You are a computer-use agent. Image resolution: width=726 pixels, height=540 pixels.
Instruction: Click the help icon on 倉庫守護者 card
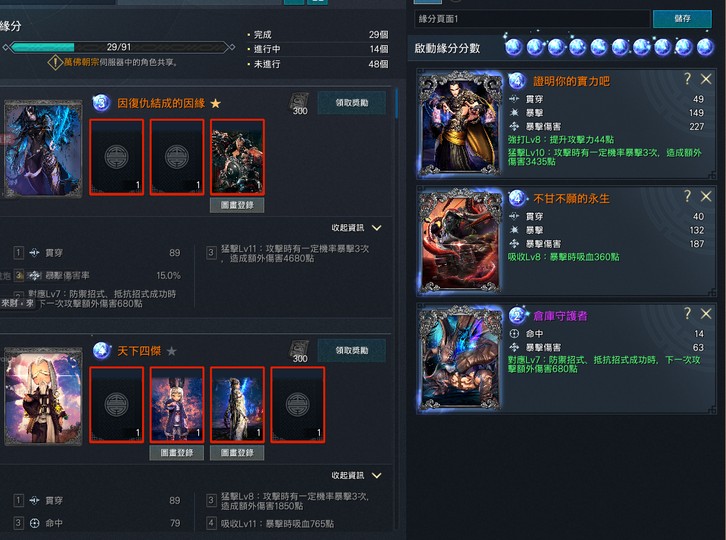click(x=688, y=314)
